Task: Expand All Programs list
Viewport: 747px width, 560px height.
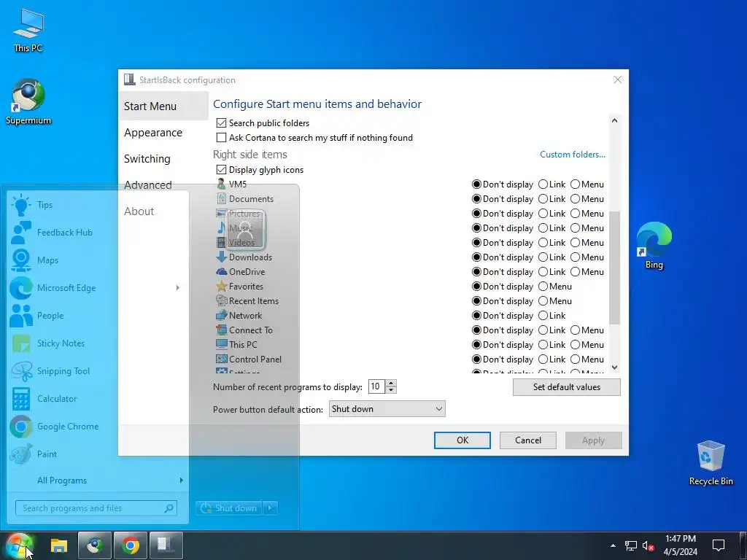Action: (x=97, y=481)
